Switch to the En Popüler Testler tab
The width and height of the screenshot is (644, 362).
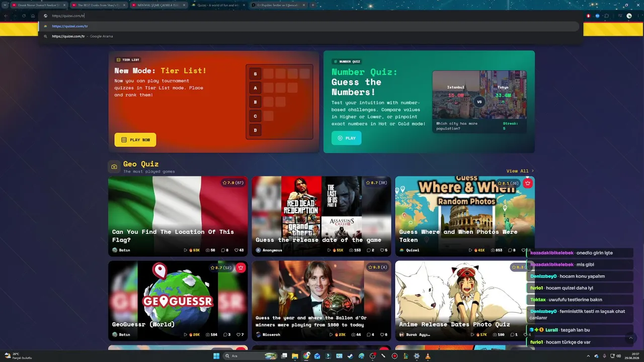pos(278,5)
